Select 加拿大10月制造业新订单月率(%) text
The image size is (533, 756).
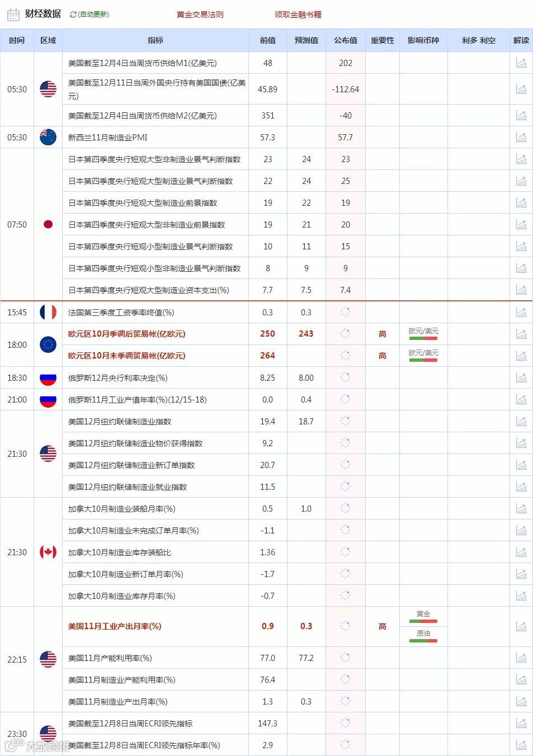(x=126, y=574)
